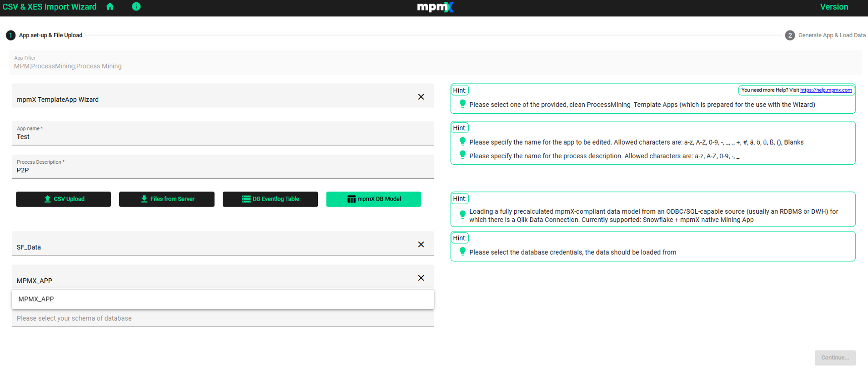
Task: Click the CSV Upload button
Action: 63,199
